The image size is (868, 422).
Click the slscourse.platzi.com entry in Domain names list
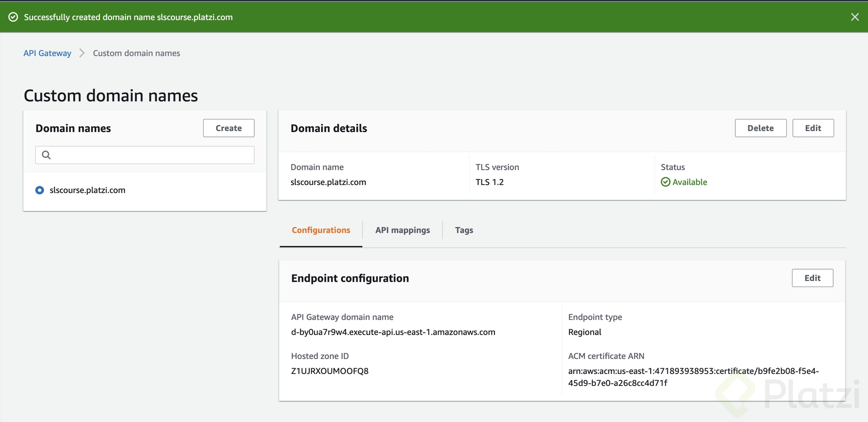87,190
